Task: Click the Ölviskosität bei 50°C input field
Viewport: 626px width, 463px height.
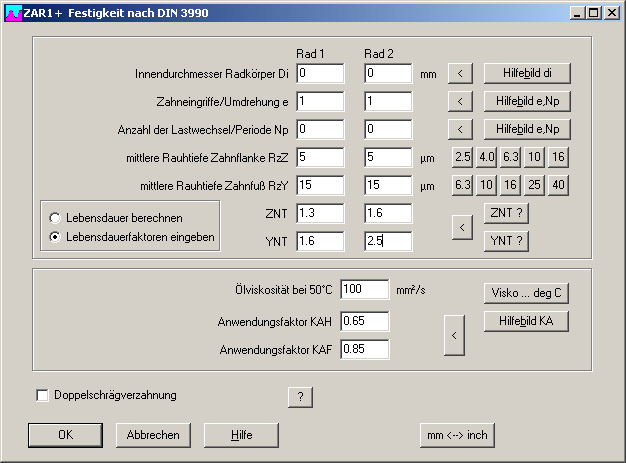Action: click(x=364, y=290)
